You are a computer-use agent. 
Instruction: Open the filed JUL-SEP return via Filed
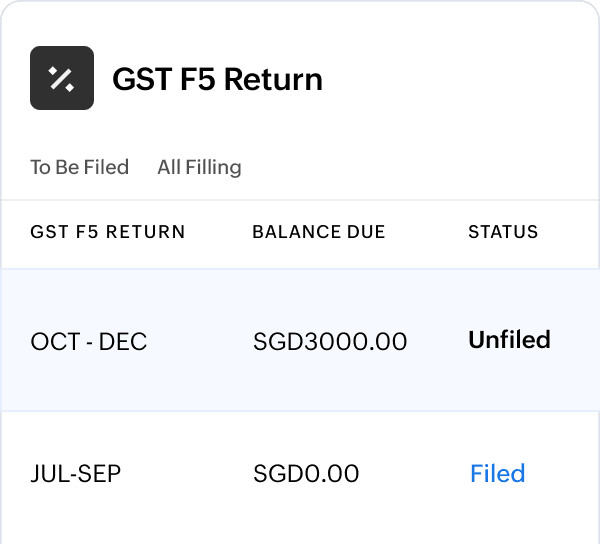497,473
